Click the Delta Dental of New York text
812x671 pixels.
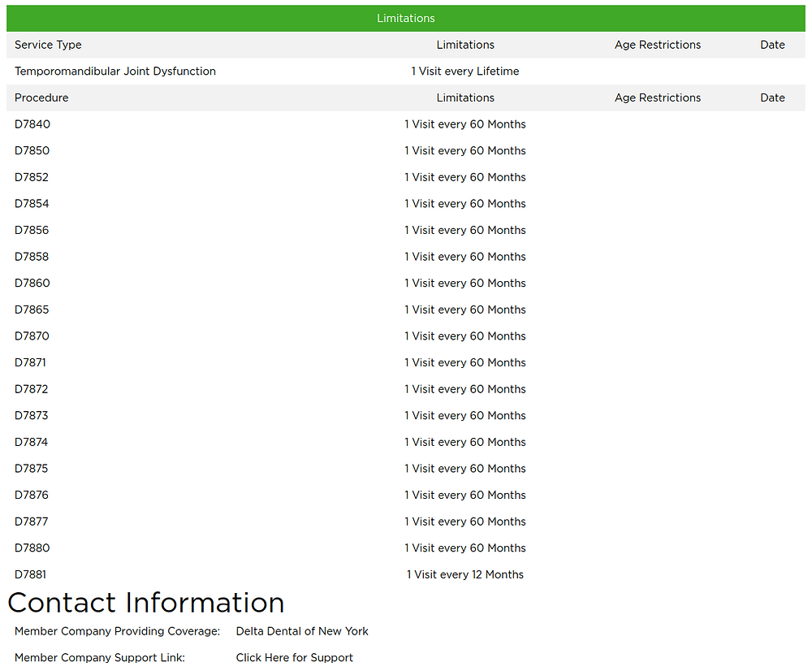coord(302,631)
